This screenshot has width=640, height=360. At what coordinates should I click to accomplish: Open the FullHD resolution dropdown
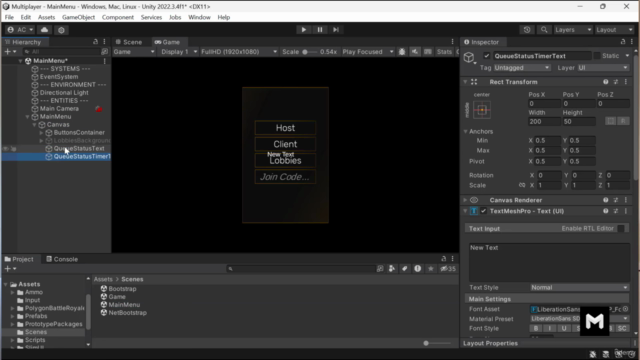(239, 52)
